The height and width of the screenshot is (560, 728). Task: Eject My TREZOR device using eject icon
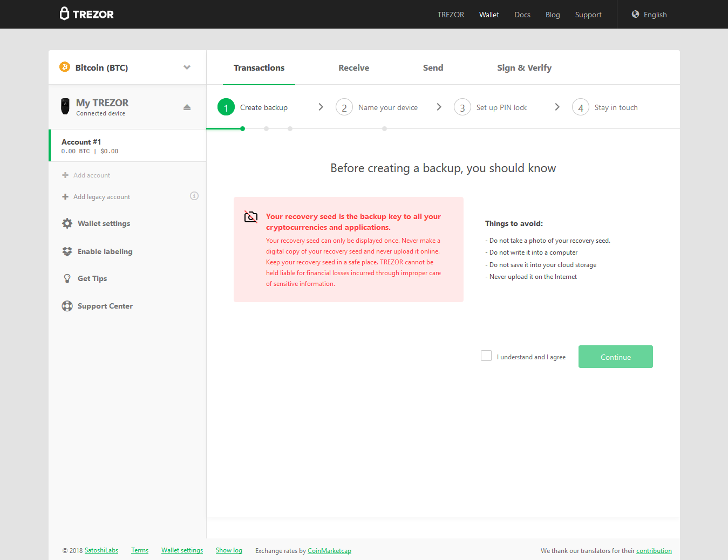point(187,107)
